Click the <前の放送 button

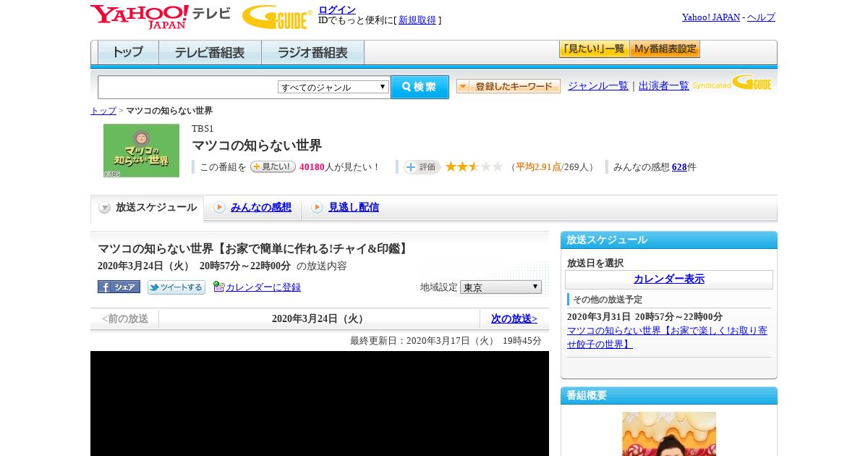coord(125,318)
